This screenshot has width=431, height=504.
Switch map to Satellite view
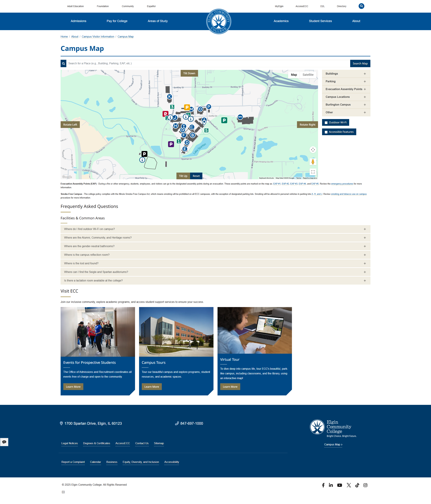[x=308, y=75]
